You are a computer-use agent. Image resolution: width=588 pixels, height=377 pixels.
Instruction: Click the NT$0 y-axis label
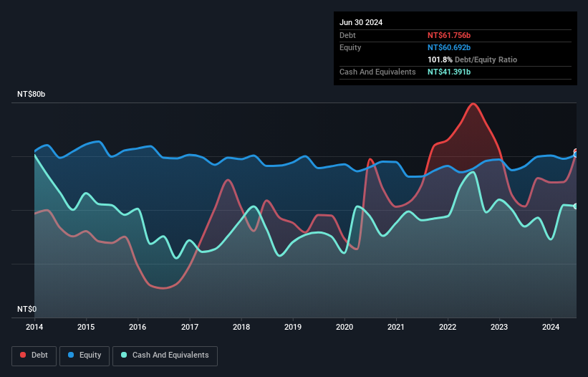click(27, 309)
